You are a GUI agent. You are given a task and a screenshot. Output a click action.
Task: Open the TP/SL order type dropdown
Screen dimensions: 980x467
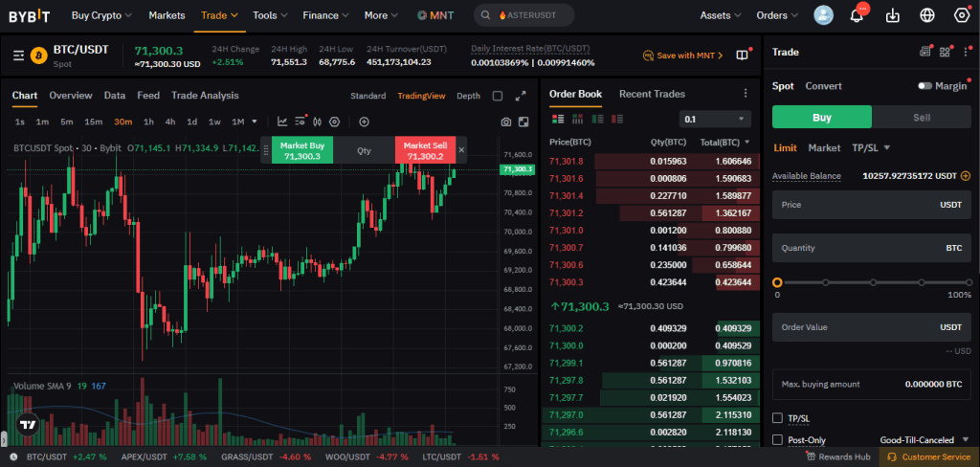(871, 148)
